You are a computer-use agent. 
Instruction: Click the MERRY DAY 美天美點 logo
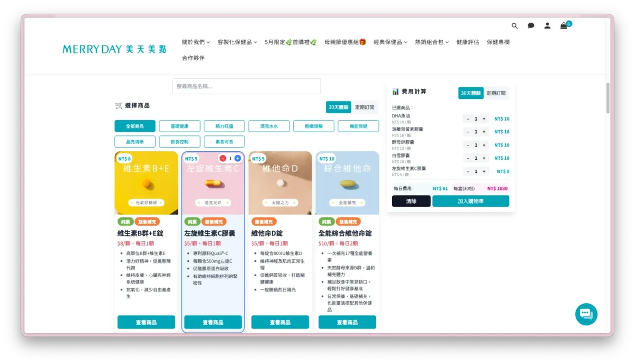(x=114, y=49)
